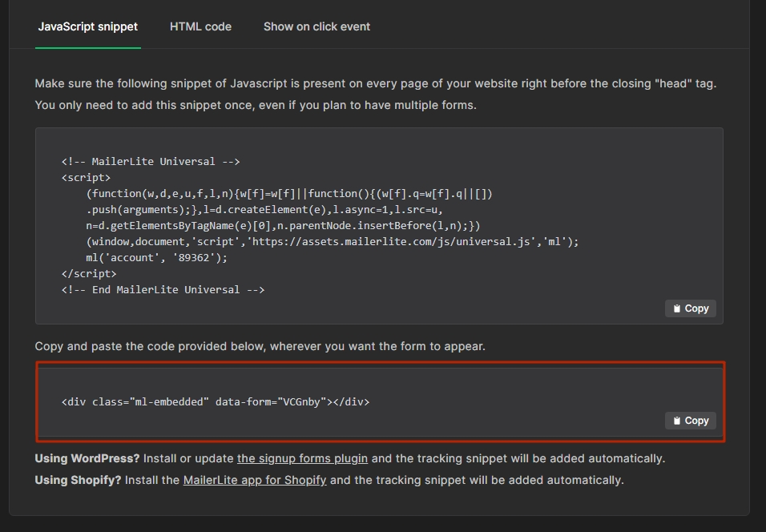The width and height of the screenshot is (766, 532).
Task: Click the line starting "n=d.getElementsByTagName"
Action: coord(283,226)
